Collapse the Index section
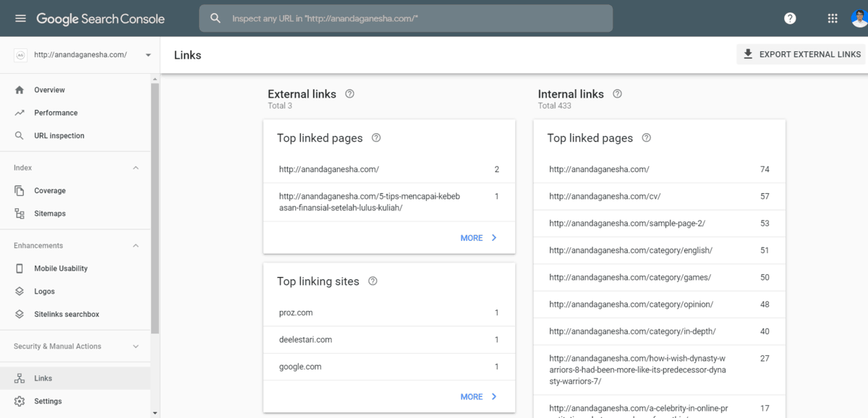This screenshot has width=868, height=418. pyautogui.click(x=135, y=168)
